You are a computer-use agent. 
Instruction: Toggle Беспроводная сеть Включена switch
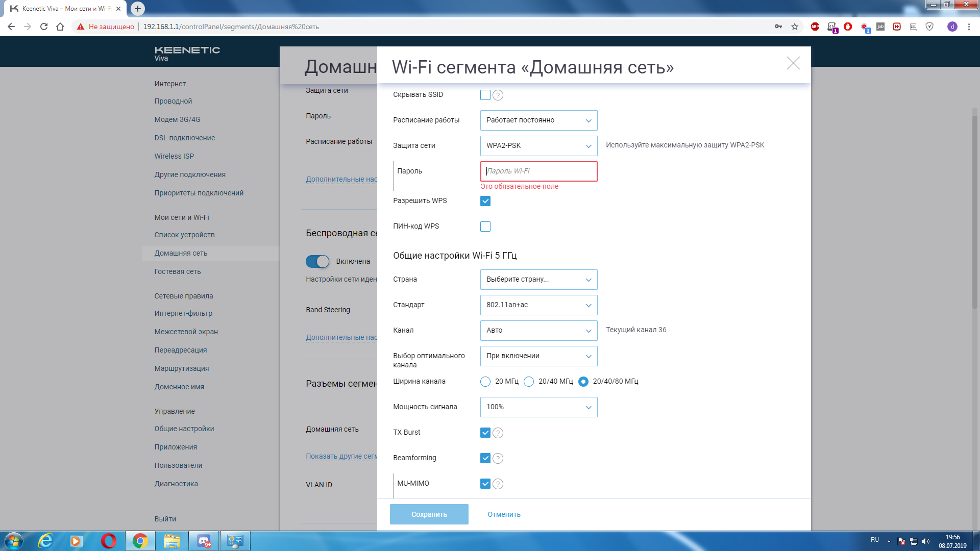click(317, 262)
